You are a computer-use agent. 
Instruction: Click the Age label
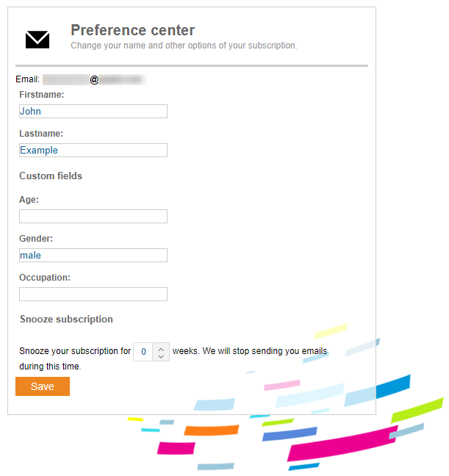click(x=29, y=200)
